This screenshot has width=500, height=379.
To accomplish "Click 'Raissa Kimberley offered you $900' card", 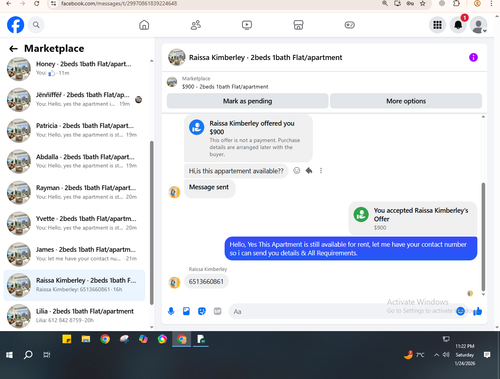I will 248,138.
